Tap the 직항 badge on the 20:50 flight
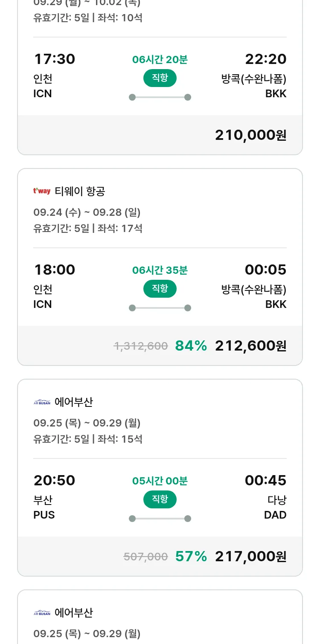 (160, 499)
